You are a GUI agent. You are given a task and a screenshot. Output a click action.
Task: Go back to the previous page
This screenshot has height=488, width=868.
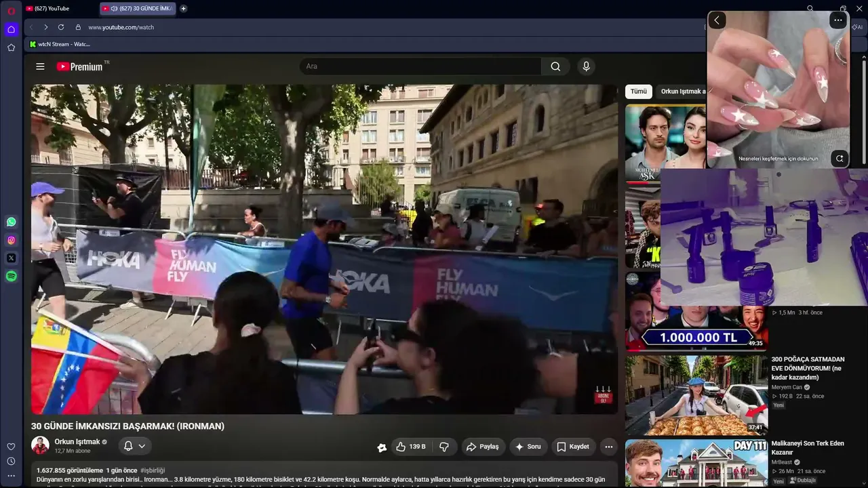31,27
